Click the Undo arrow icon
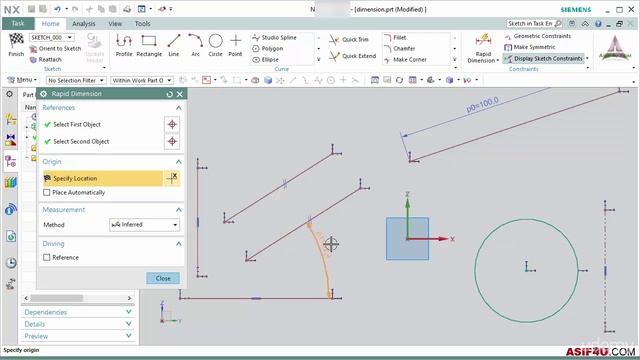Image resolution: width=640 pixels, height=360 pixels. 57,9
